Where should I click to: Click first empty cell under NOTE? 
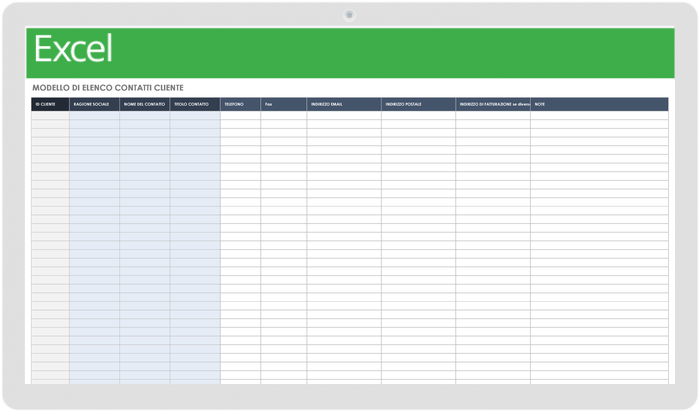point(599,116)
